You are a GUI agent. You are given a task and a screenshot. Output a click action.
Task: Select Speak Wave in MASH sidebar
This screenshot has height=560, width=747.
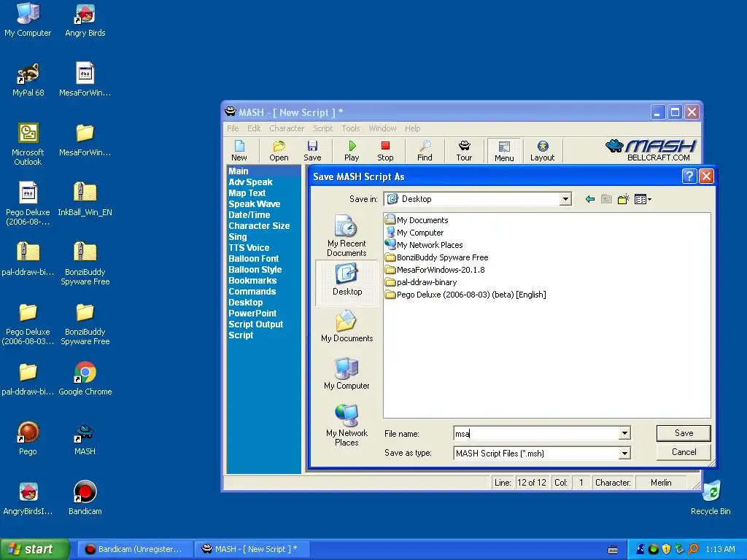click(255, 204)
